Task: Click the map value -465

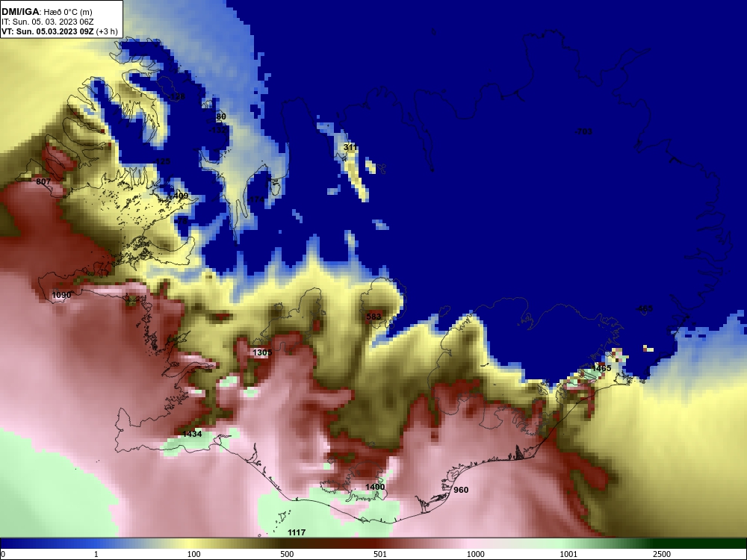Action: [x=644, y=309]
